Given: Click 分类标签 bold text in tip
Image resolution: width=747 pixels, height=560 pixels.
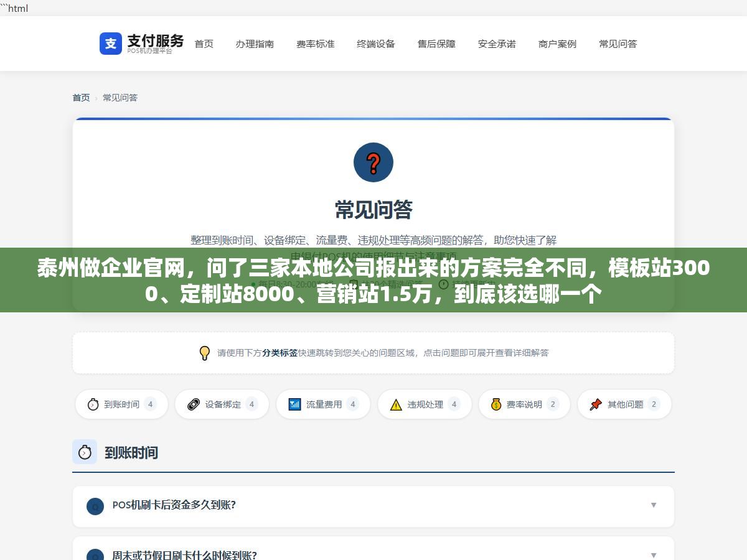Looking at the screenshot, I should (x=280, y=353).
